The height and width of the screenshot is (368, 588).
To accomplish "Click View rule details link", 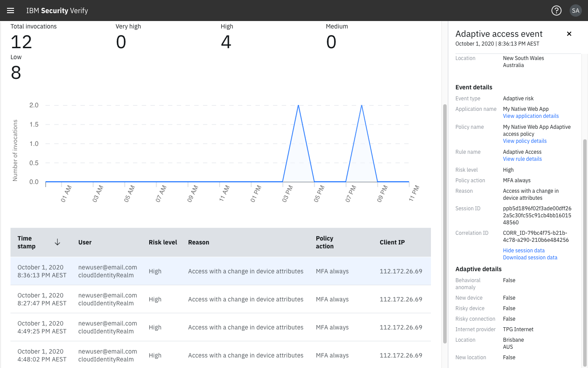I will click(522, 159).
